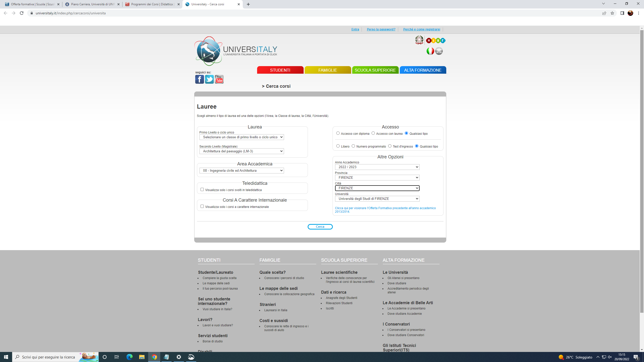Open Anno Accademico dropdown
This screenshot has height=362, width=644.
point(377,167)
